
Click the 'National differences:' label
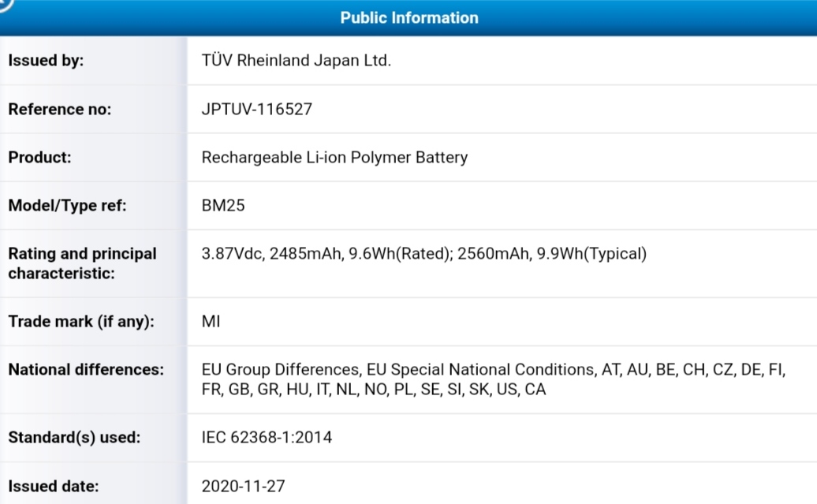(x=86, y=370)
